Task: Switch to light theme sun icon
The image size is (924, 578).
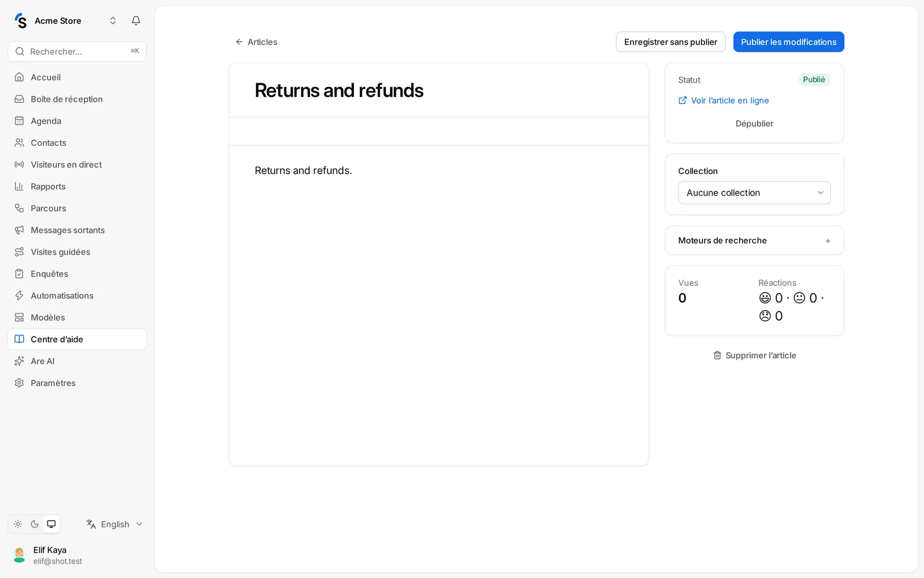Action: [x=18, y=524]
